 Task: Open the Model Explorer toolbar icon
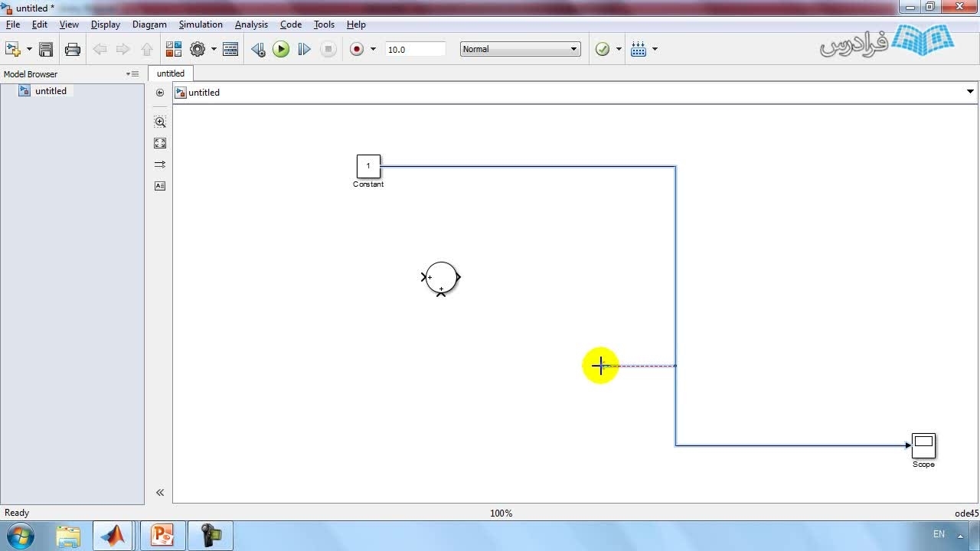(x=230, y=49)
